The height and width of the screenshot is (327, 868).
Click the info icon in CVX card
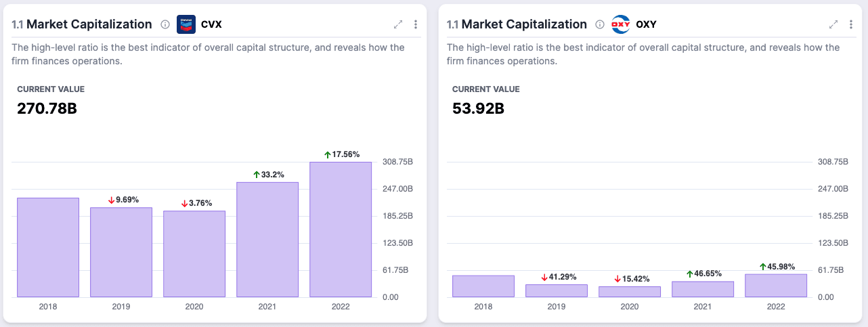[x=165, y=24]
